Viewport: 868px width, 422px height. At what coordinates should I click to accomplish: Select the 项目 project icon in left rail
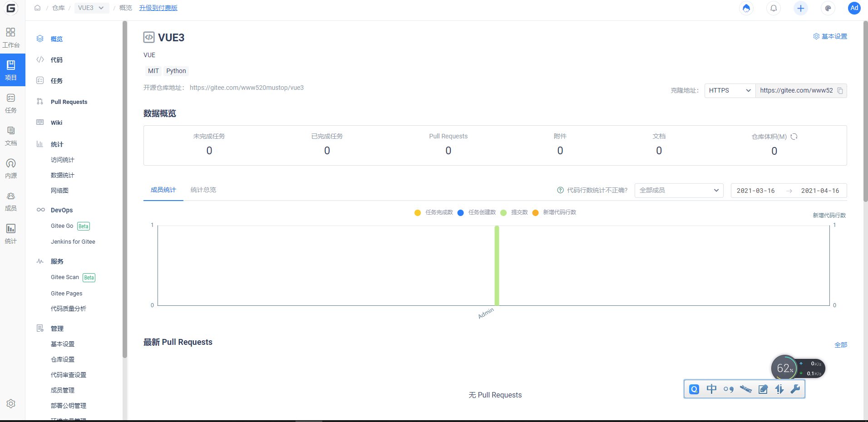(11, 70)
